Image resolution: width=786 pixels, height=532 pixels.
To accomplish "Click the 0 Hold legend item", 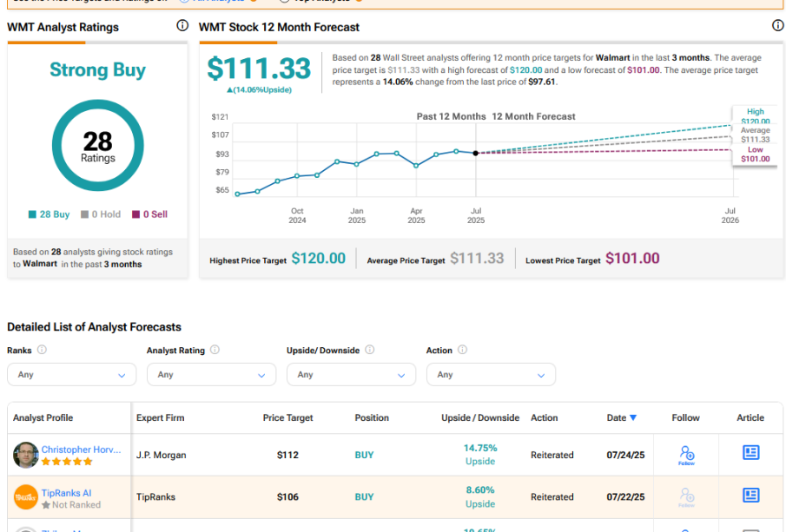I will 101,214.
